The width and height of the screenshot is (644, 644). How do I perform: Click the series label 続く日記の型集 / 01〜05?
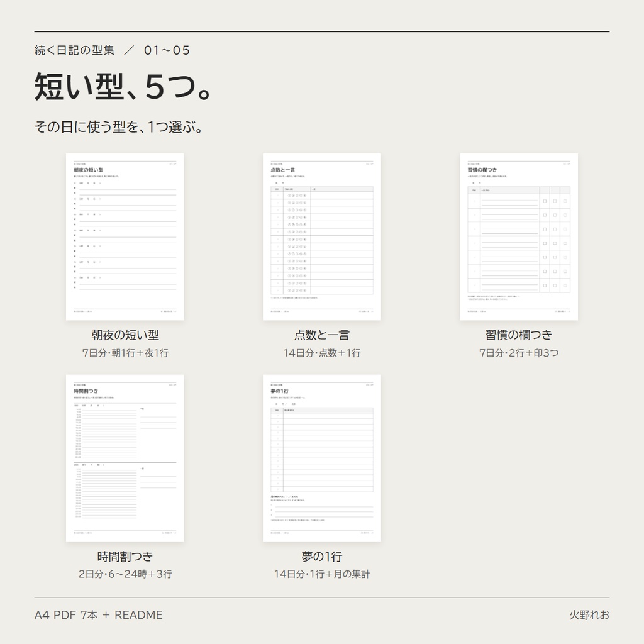112,50
